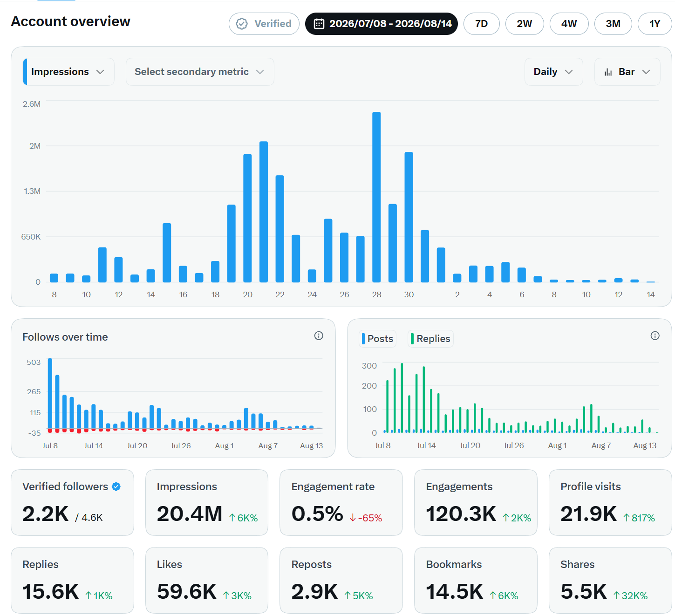Select the Engagement rate 0.5% card

(341, 502)
